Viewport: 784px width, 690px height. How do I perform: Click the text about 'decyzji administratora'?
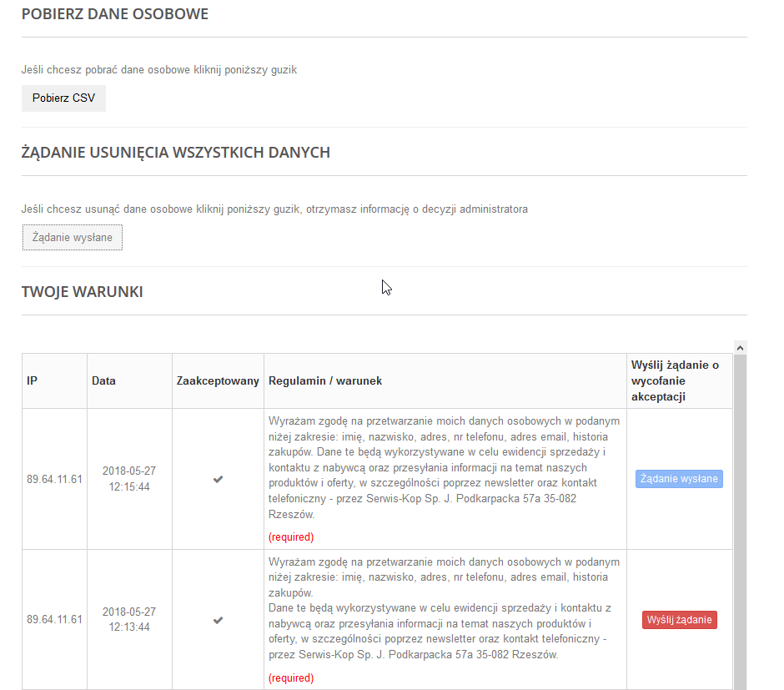coord(274,209)
